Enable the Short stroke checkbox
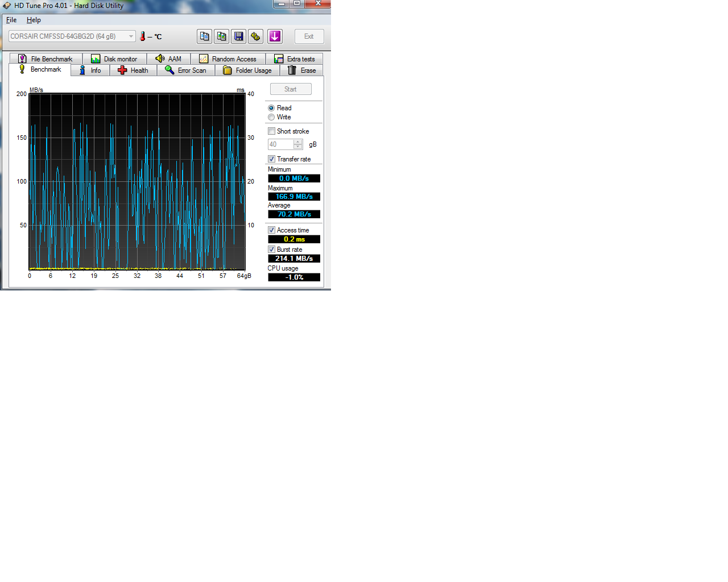This screenshot has width=728, height=582. [x=271, y=131]
